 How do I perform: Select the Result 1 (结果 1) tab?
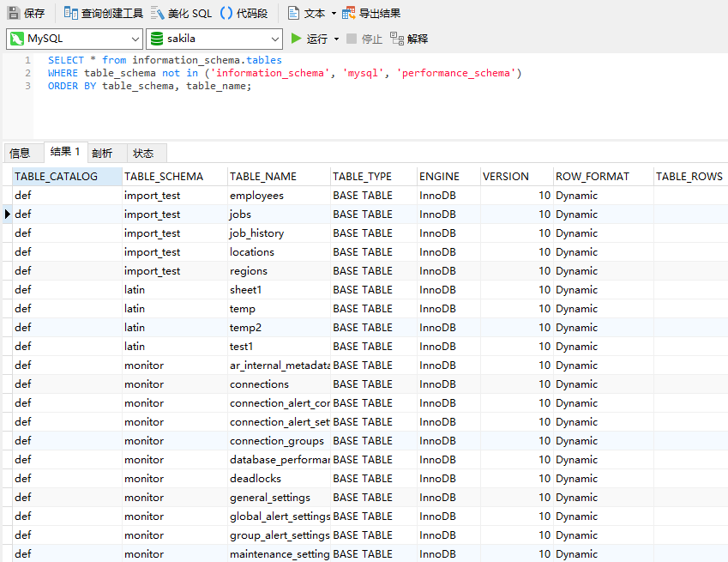click(x=65, y=152)
